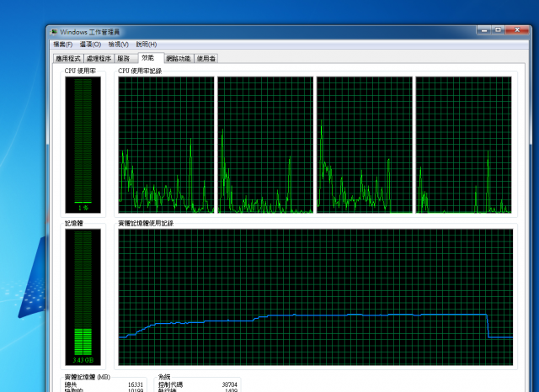Click the 實體記憶體 (MB) group label

click(x=88, y=377)
